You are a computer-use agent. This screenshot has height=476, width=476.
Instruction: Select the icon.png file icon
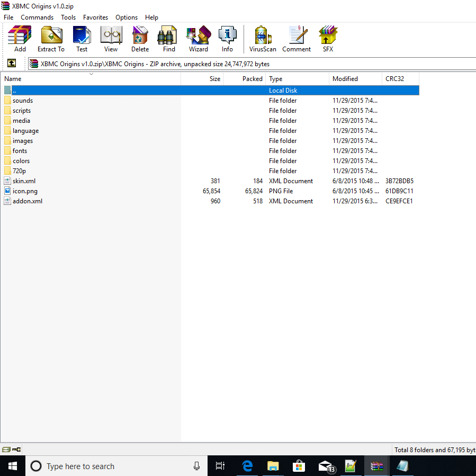(x=7, y=191)
